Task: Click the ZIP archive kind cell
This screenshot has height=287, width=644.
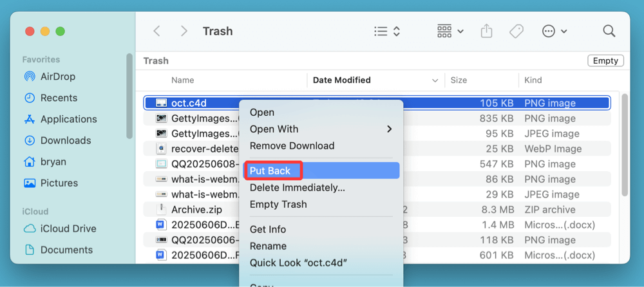Action: [x=549, y=210]
